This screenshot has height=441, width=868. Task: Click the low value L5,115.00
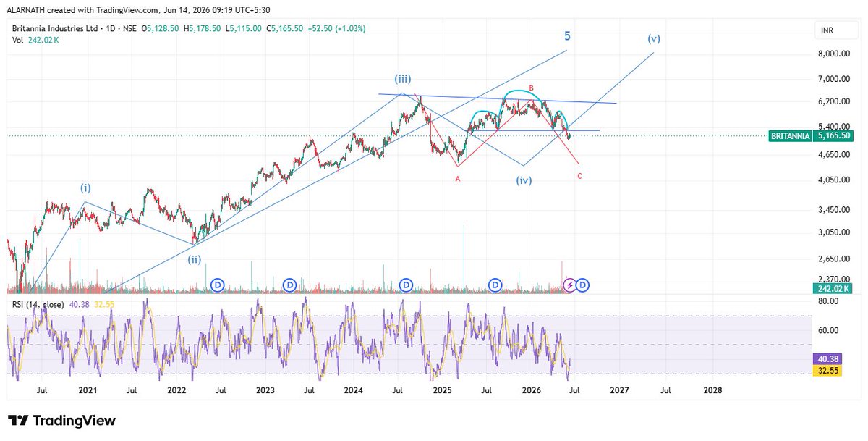244,28
